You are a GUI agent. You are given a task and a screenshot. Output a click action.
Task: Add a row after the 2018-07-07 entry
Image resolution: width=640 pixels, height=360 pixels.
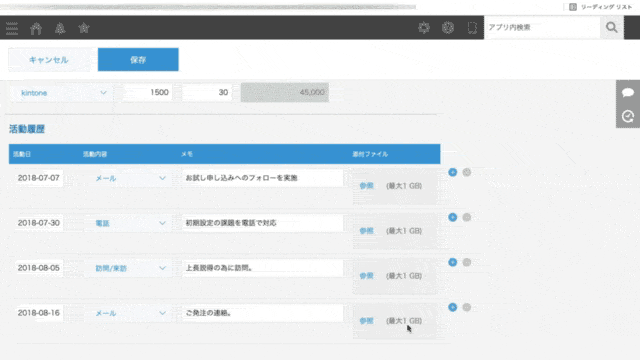(453, 172)
